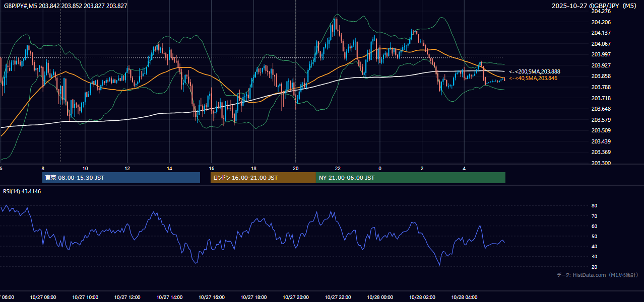Click hour marker 22 under price chart
Viewport: 644px width, 302px height.
338,169
